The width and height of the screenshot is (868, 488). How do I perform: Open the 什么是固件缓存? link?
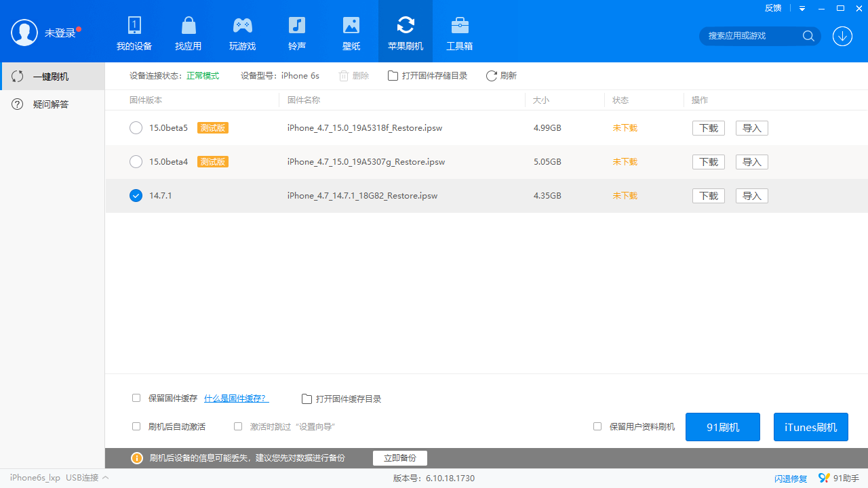click(235, 399)
